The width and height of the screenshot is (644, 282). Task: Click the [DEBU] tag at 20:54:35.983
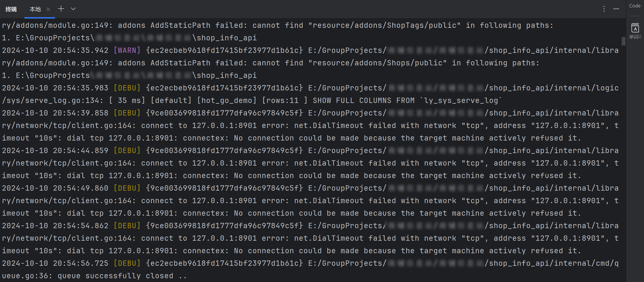(127, 88)
